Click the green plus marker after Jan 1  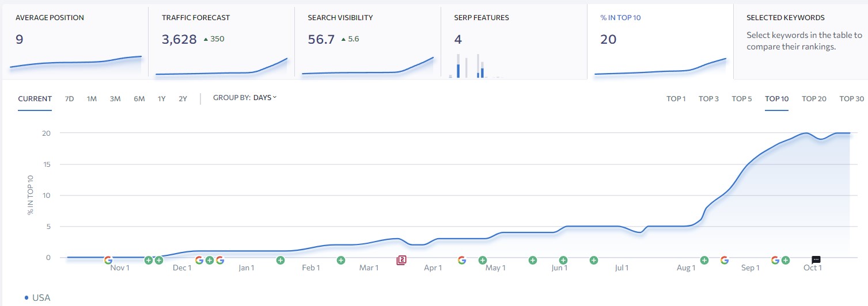[281, 260]
